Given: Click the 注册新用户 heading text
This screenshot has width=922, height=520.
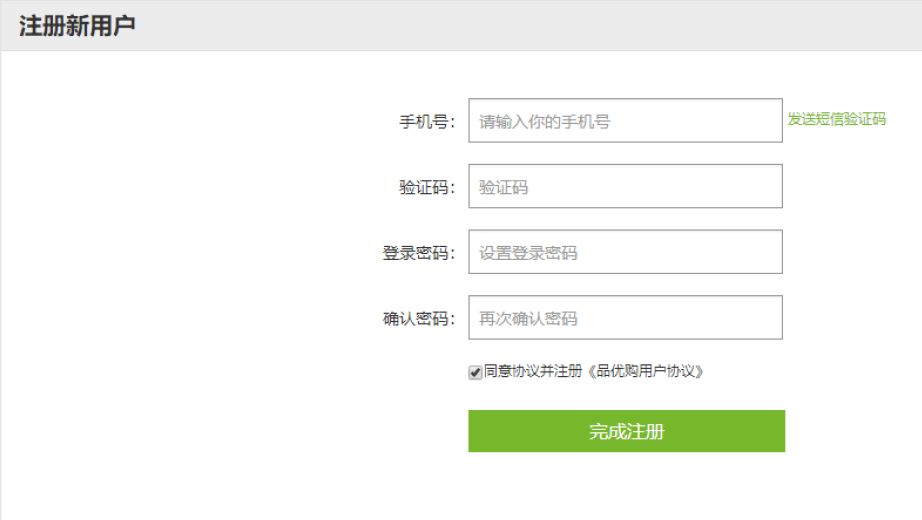Looking at the screenshot, I should click(77, 26).
